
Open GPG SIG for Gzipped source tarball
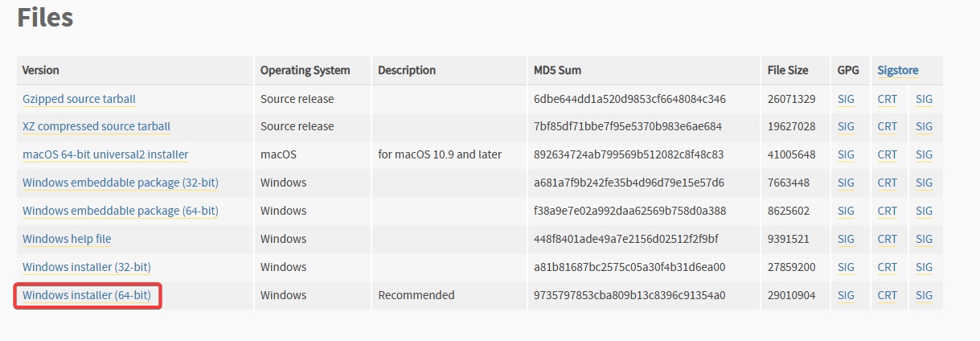[x=846, y=99]
